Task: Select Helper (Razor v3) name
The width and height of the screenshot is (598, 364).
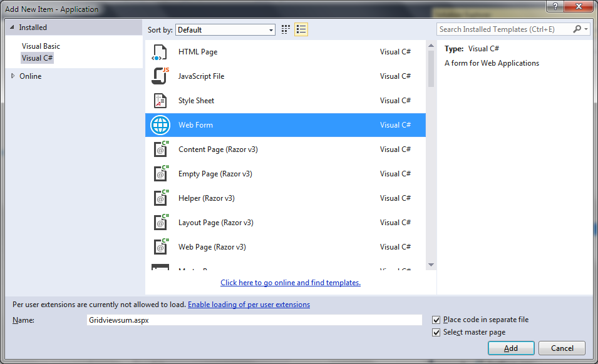Action: click(206, 198)
